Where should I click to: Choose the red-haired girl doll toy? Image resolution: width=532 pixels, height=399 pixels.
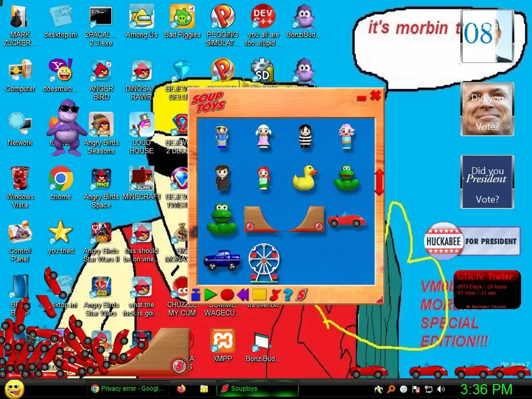click(263, 178)
